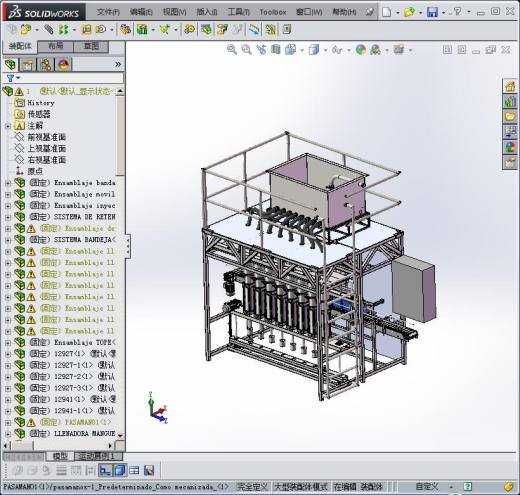Click the Reference Geometry toolbar icon
The image size is (520, 495).
coord(164,30)
